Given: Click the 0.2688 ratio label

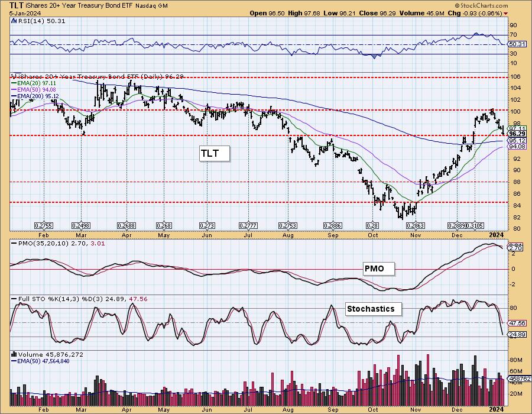Looking at the screenshot, I should click(x=126, y=226).
